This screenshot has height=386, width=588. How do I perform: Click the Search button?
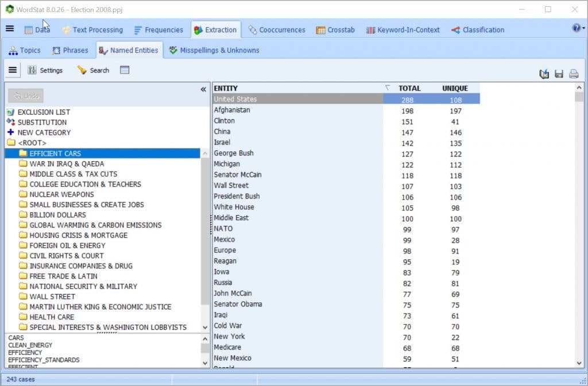(92, 70)
